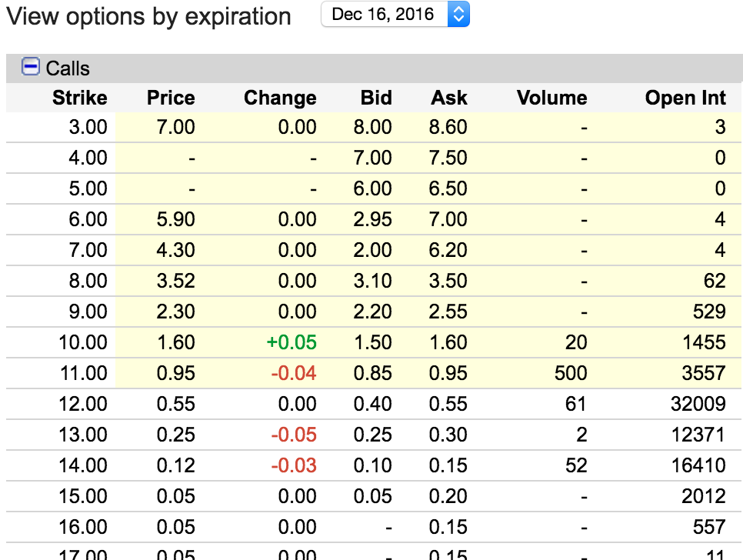
Task: Click the Strike column header
Action: (80, 98)
